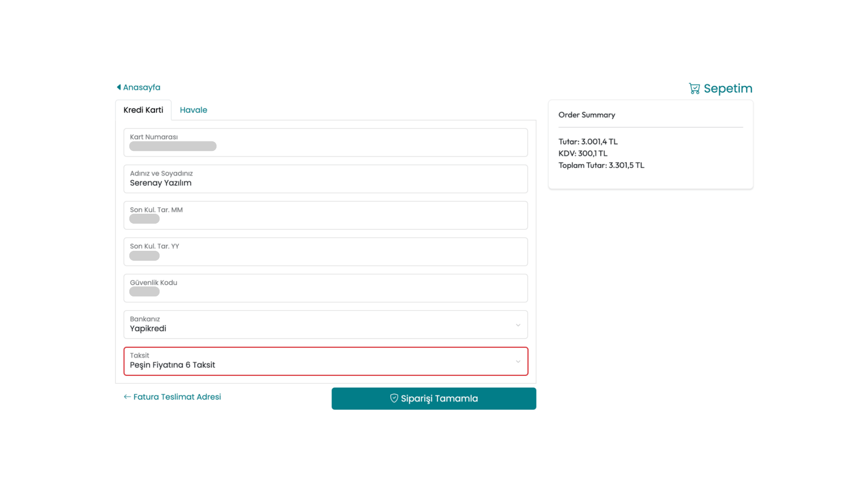Focus the Kart Numarası input field

[x=325, y=143]
